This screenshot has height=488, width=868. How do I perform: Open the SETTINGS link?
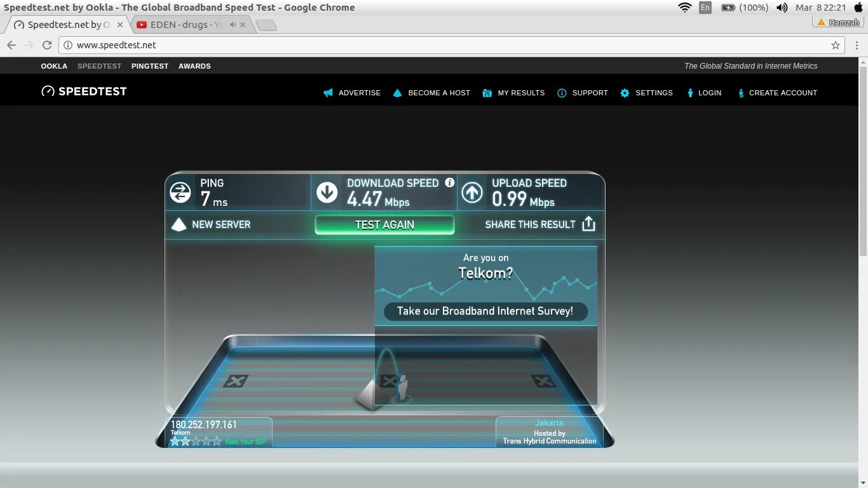654,93
